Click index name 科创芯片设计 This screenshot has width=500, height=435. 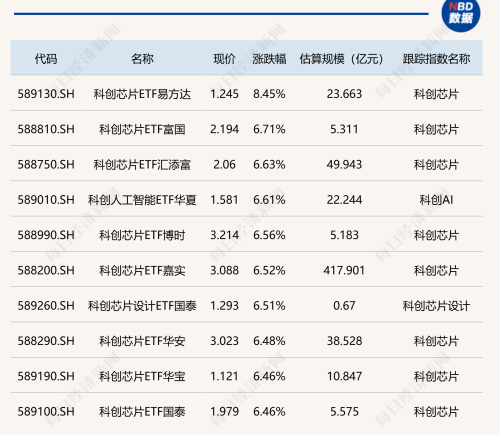(436, 306)
